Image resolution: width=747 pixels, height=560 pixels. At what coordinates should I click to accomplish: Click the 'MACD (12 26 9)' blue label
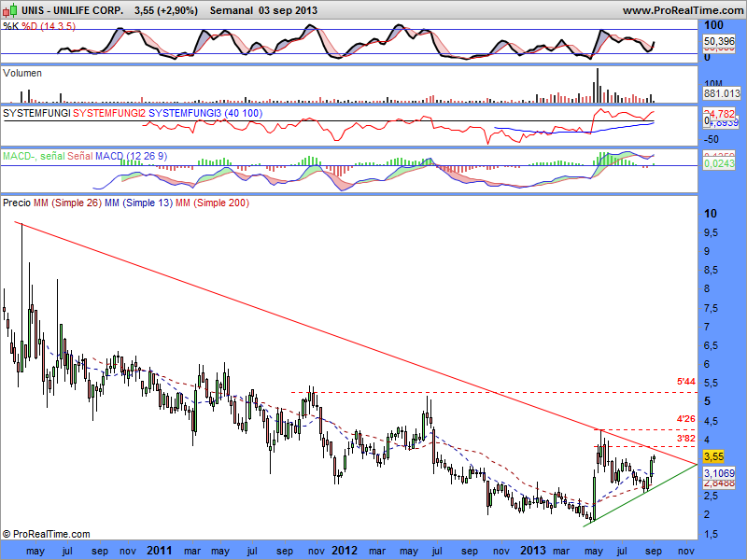(131, 156)
